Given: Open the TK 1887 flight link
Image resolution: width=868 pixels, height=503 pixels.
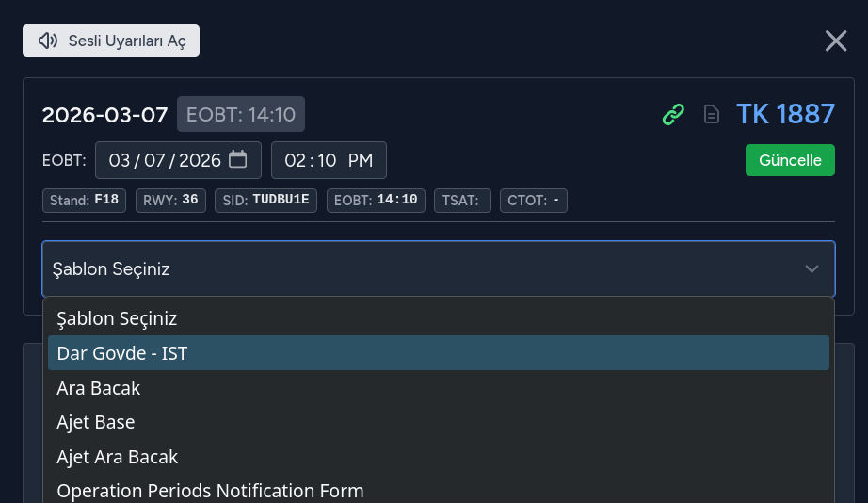Looking at the screenshot, I should point(785,114).
